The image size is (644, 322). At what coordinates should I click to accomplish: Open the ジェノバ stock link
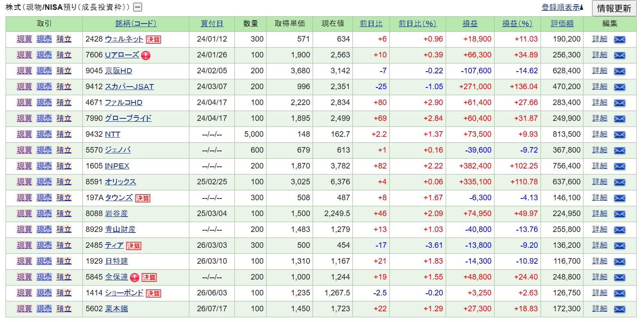[118, 150]
